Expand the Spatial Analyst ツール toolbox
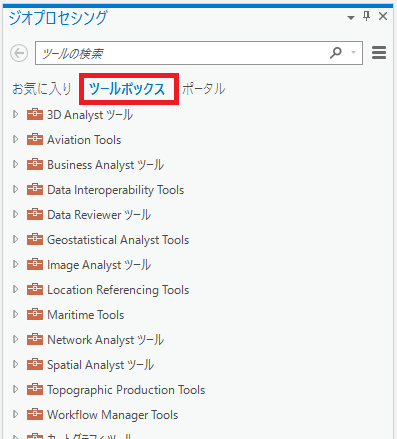397x439 pixels. (15, 364)
